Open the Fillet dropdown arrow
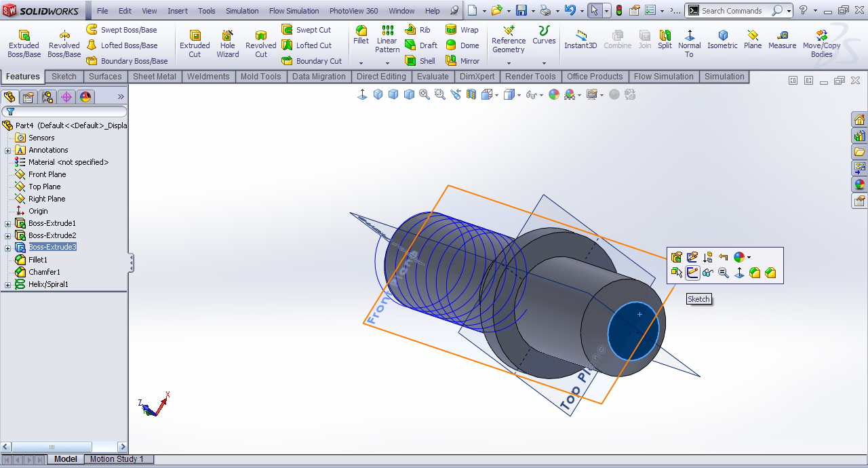The image size is (868, 468). pyautogui.click(x=361, y=63)
